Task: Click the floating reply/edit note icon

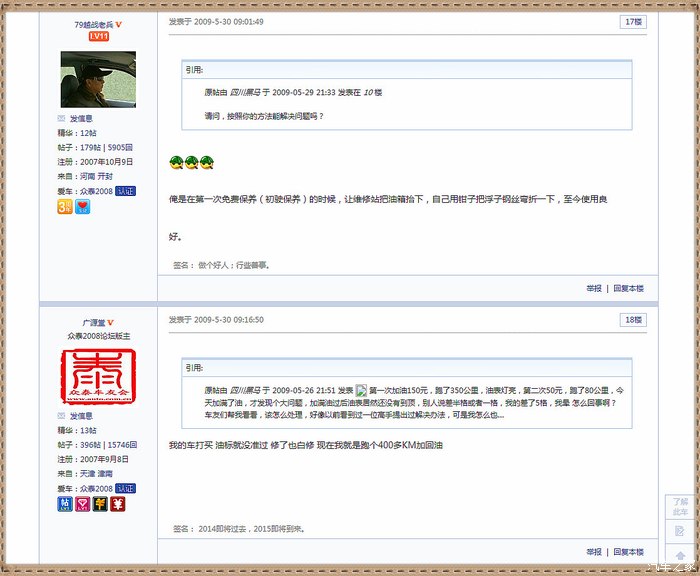Action: click(680, 530)
